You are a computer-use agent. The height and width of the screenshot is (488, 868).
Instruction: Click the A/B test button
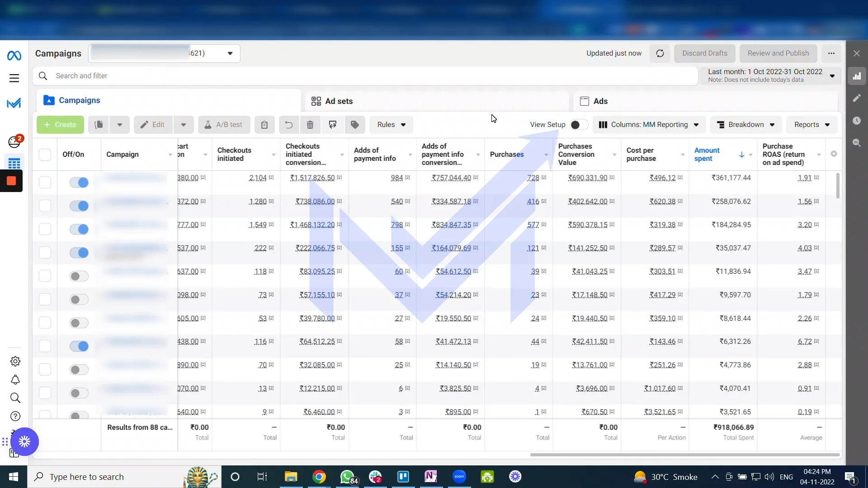coord(224,125)
